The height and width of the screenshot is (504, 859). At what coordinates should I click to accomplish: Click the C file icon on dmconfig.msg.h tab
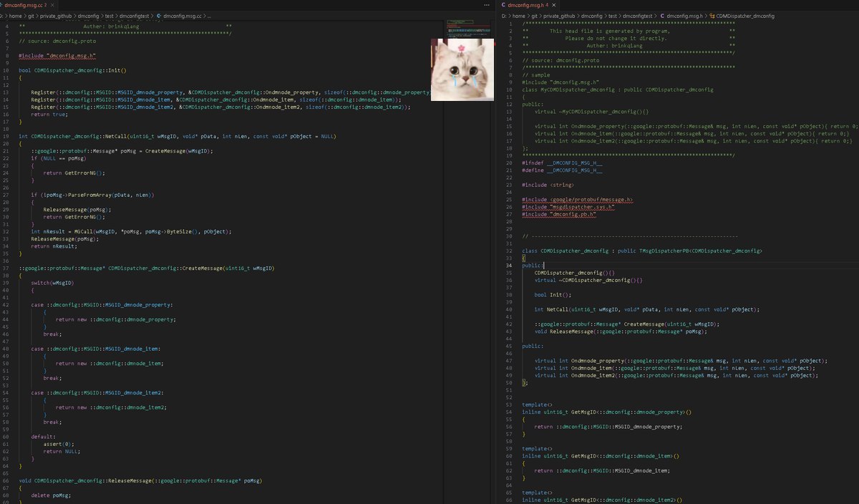(503, 5)
